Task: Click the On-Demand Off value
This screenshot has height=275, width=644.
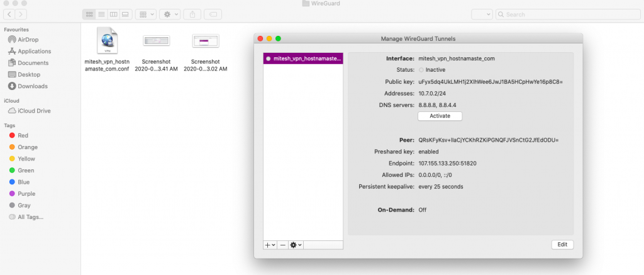Action: pos(422,210)
